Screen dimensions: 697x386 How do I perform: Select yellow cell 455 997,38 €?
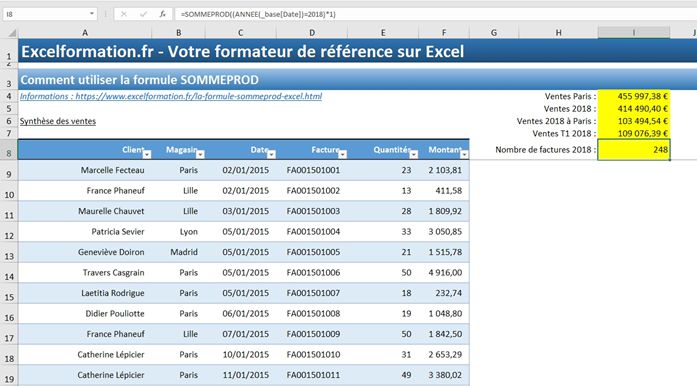634,96
